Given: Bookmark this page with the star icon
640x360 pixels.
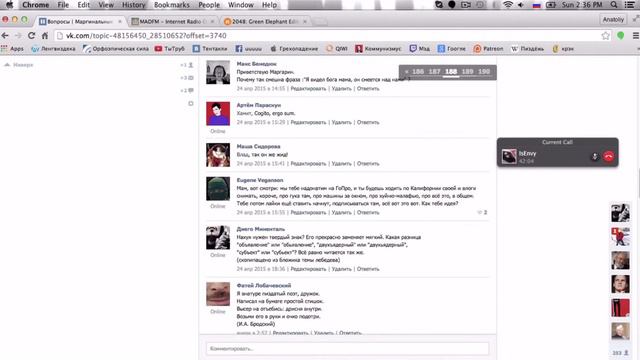Looking at the screenshot, I should (x=605, y=36).
